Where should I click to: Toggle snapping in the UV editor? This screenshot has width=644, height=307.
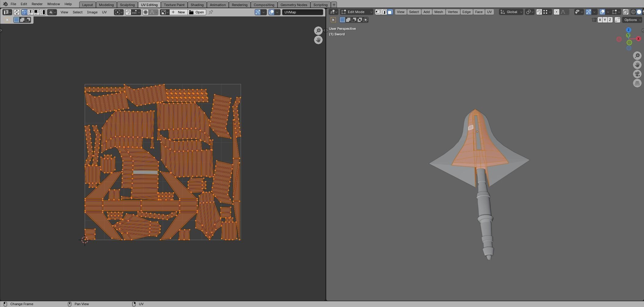pos(128,12)
